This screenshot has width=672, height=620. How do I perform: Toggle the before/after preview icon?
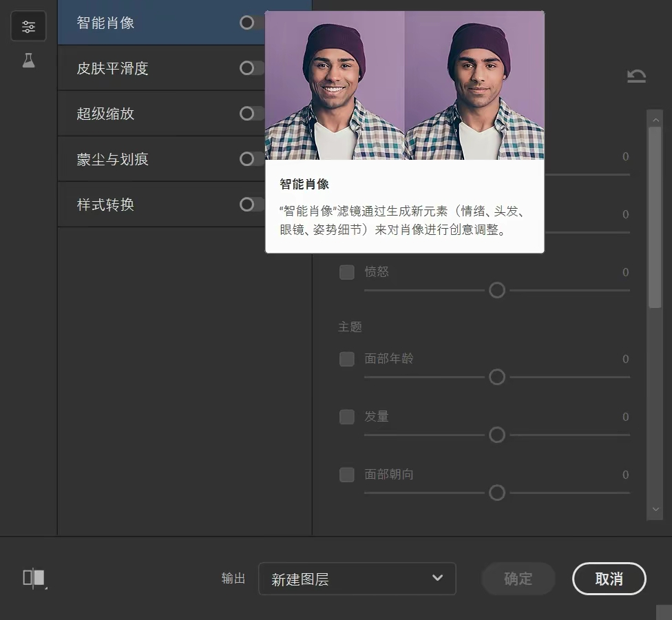click(34, 578)
